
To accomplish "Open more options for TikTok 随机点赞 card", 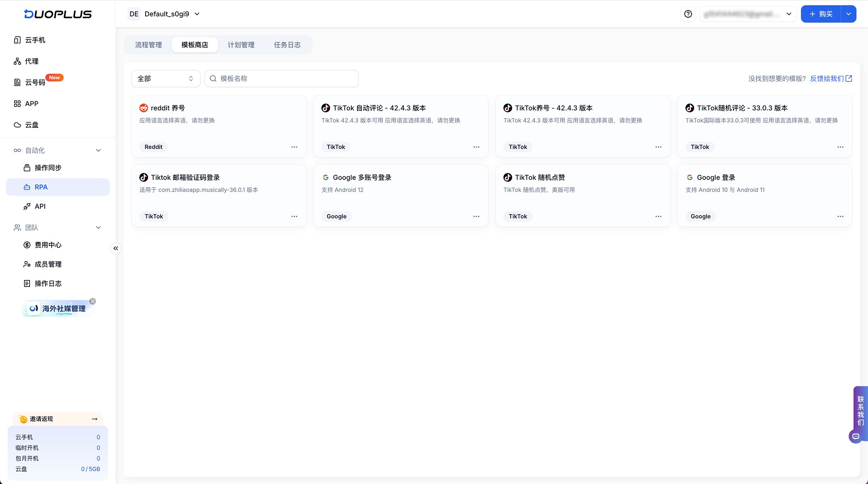I will (x=658, y=216).
